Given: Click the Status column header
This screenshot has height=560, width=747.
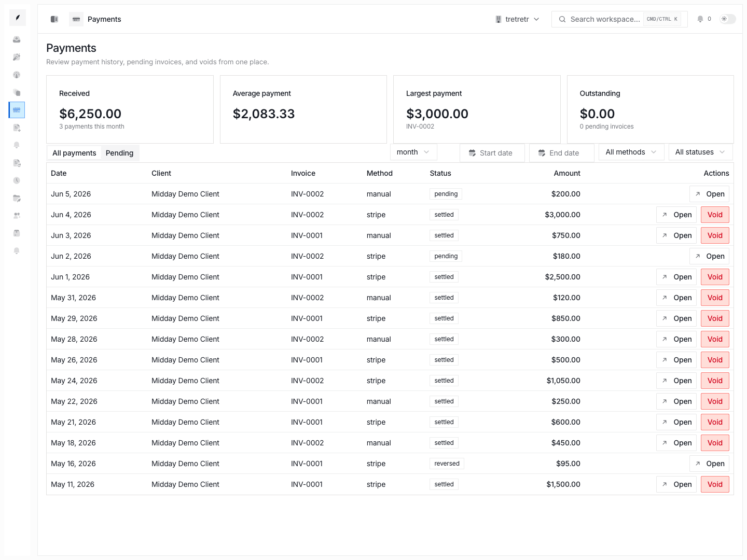Looking at the screenshot, I should pos(440,173).
